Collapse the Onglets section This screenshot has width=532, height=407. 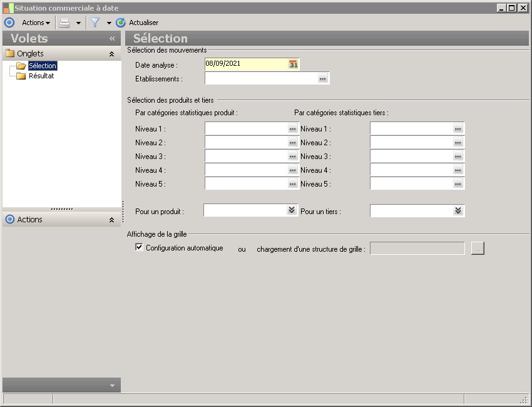pyautogui.click(x=111, y=54)
